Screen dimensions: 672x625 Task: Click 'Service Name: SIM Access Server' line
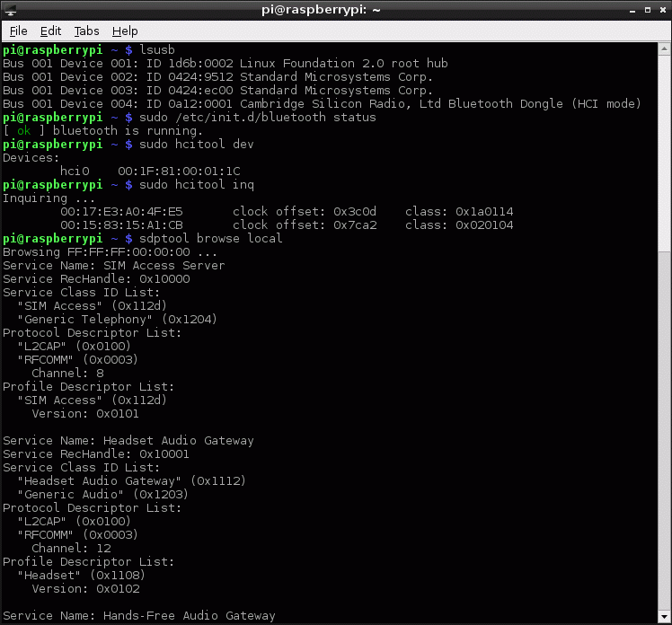(114, 265)
